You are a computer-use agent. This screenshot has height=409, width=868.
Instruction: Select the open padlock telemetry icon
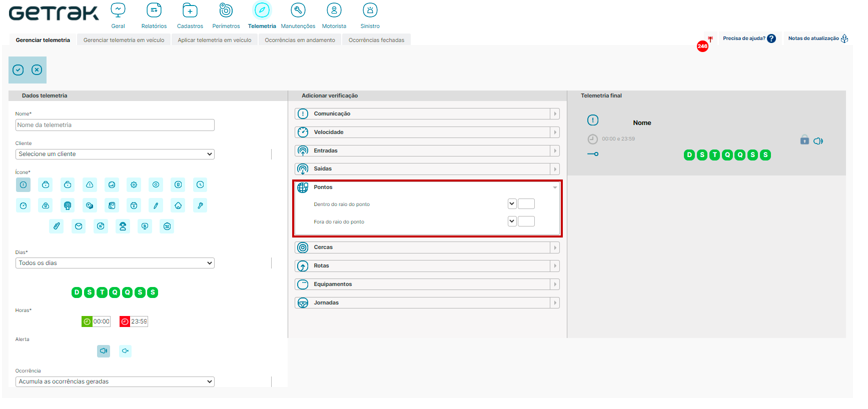(68, 185)
